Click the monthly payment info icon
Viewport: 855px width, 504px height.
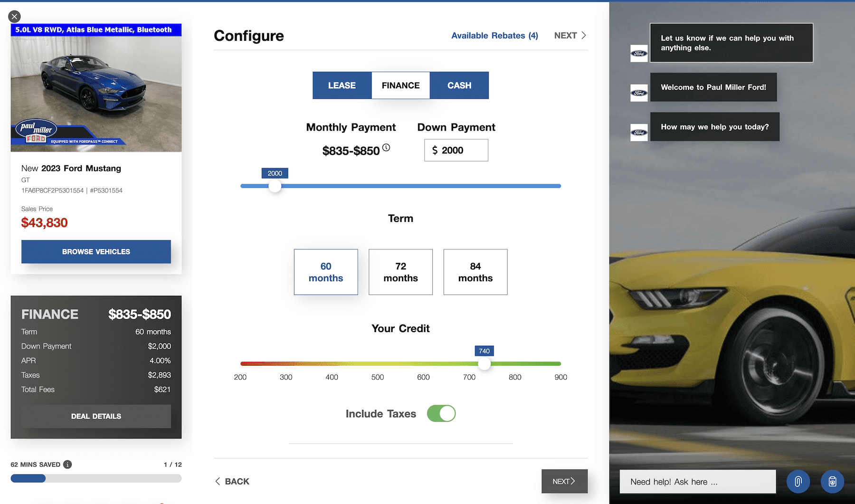coord(386,147)
